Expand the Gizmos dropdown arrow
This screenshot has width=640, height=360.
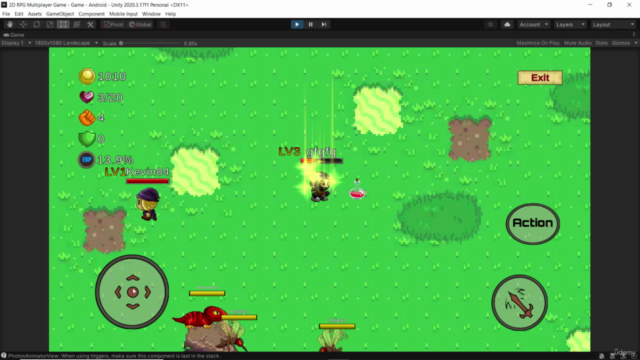pyautogui.click(x=636, y=43)
